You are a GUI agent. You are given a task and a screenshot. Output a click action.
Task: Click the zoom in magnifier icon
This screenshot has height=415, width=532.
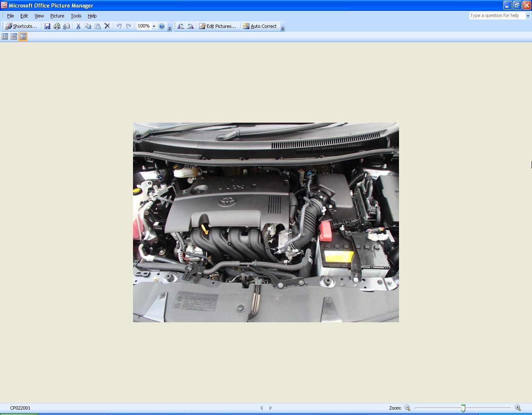tap(518, 408)
